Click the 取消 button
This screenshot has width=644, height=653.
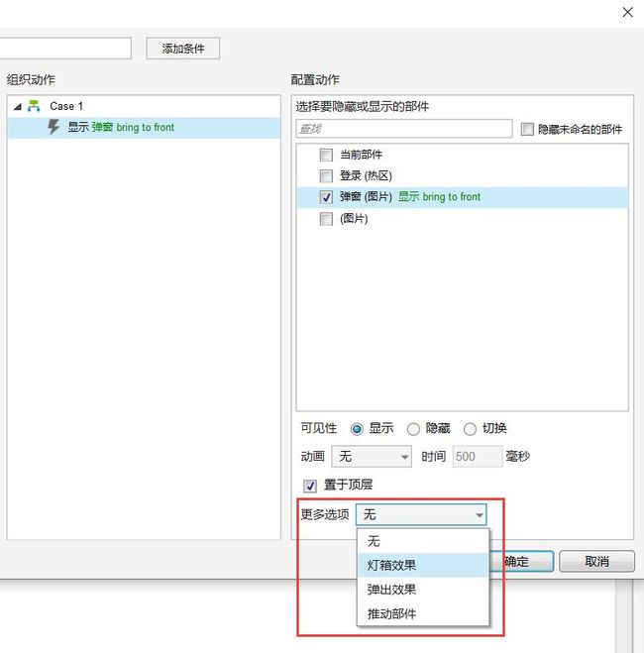click(x=597, y=562)
